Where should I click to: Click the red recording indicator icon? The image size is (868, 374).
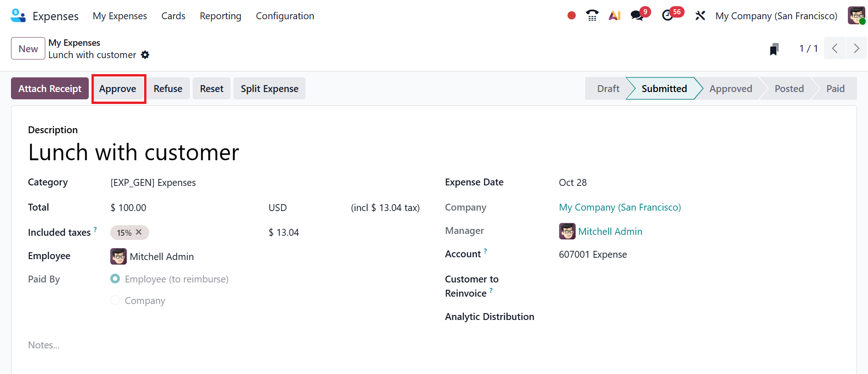[571, 16]
